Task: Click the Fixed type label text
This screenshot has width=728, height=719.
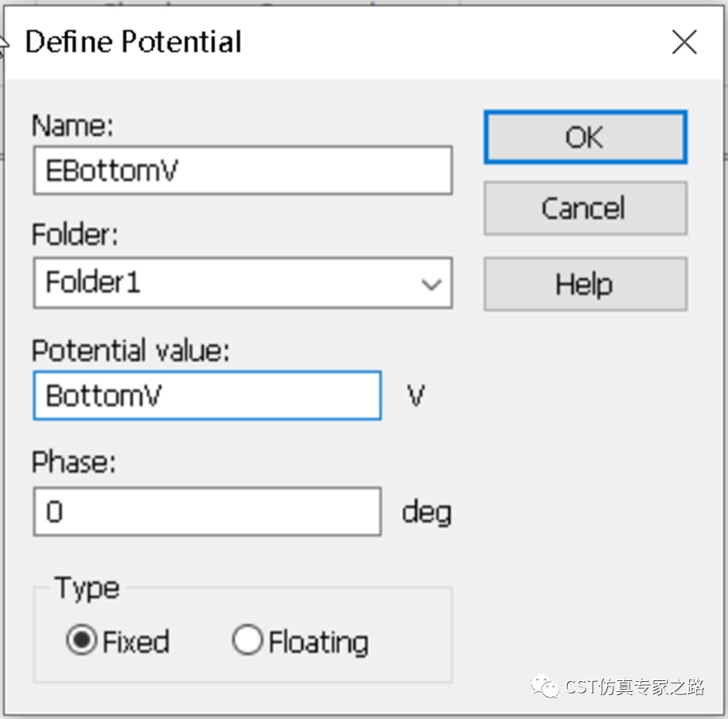Action: point(136,642)
